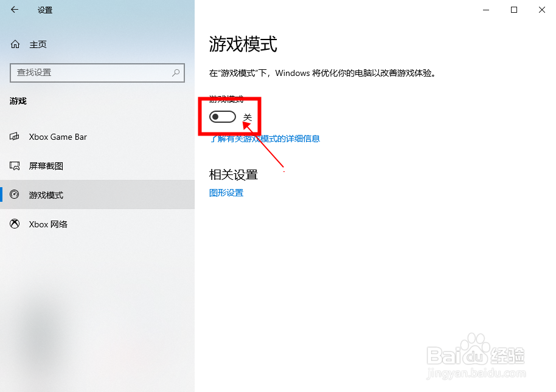Viewport: 556px width, 392px height.
Task: Click the 关 label next to the switch
Action: click(248, 117)
